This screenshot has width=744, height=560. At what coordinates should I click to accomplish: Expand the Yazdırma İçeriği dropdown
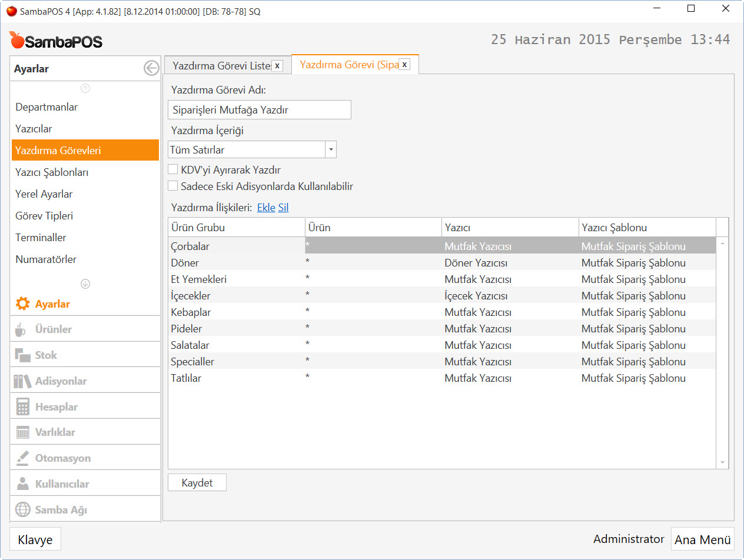(x=331, y=150)
